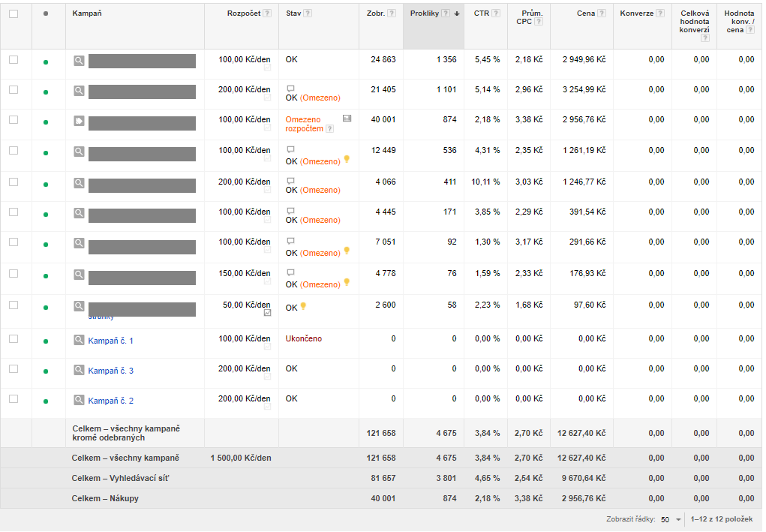The height and width of the screenshot is (532, 766).
Task: Sort the table by the Prokliky column header
Action: (x=425, y=14)
